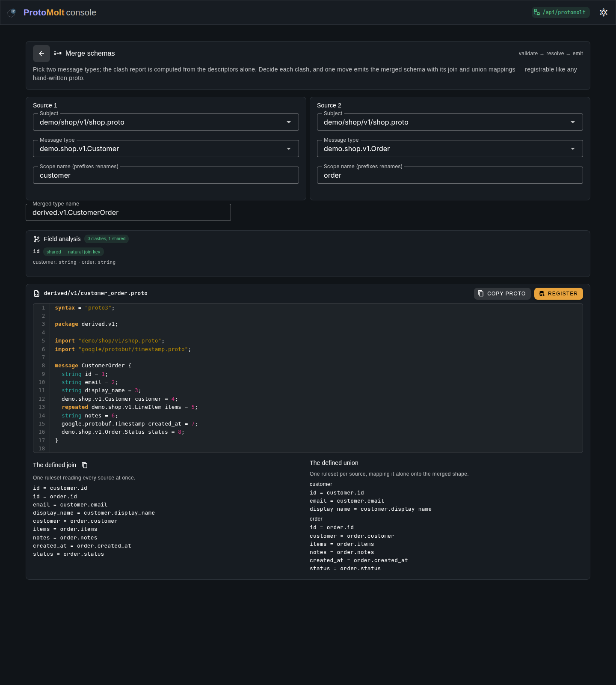Image resolution: width=616 pixels, height=685 pixels.
Task: Click the join rule 'email = customer.email'
Action: [x=70, y=505]
